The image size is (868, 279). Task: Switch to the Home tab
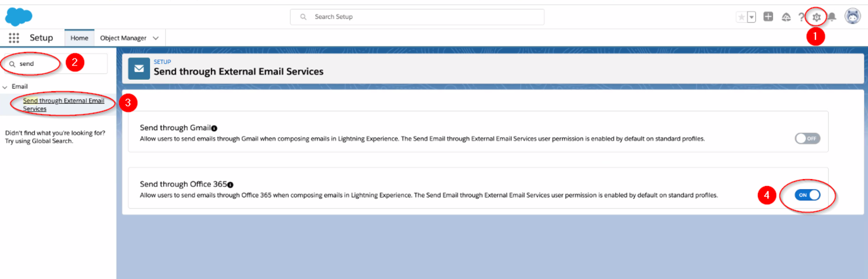[79, 38]
